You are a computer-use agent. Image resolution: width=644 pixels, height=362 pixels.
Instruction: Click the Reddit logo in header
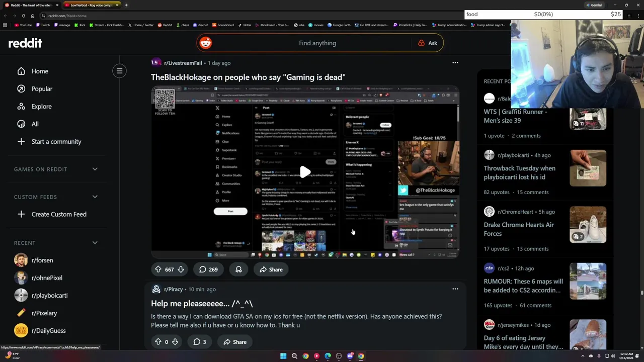(25, 43)
